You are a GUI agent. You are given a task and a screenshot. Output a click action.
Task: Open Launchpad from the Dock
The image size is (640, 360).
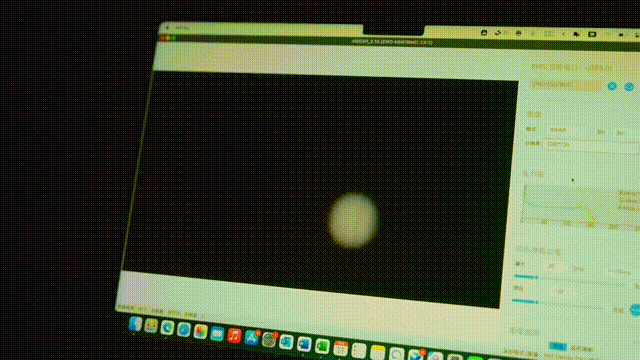[151, 326]
